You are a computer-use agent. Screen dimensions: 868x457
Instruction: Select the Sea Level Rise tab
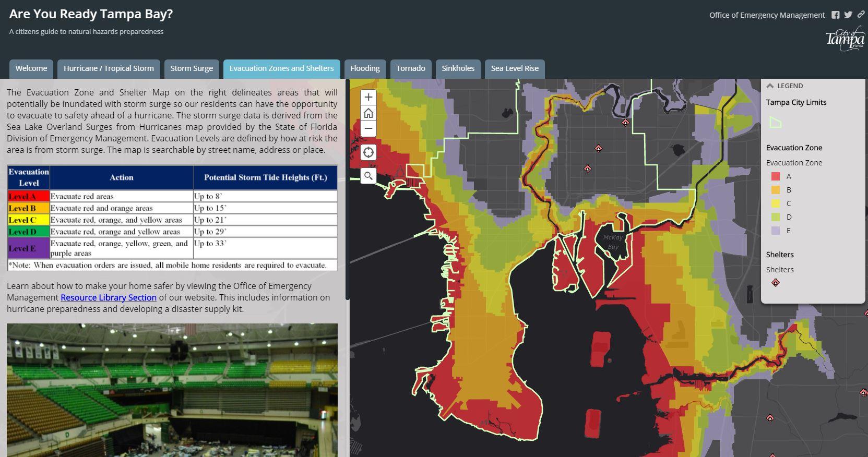515,68
